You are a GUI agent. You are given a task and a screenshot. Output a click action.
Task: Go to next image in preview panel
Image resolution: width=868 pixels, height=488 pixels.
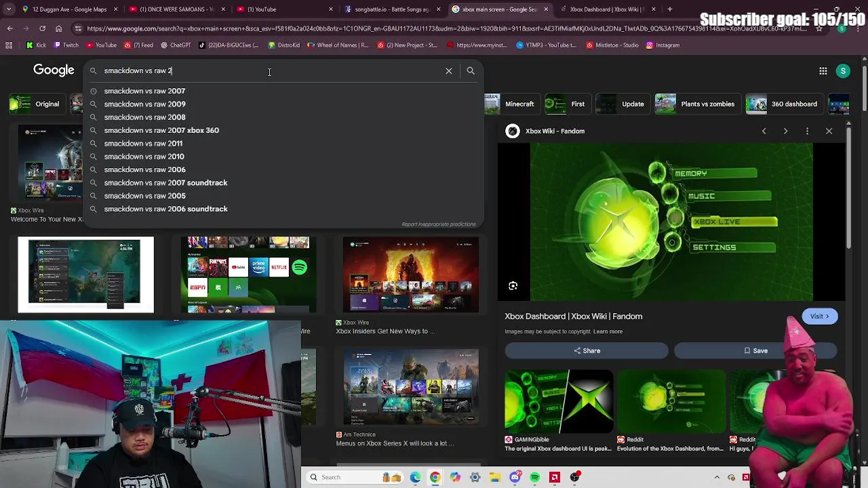(785, 131)
